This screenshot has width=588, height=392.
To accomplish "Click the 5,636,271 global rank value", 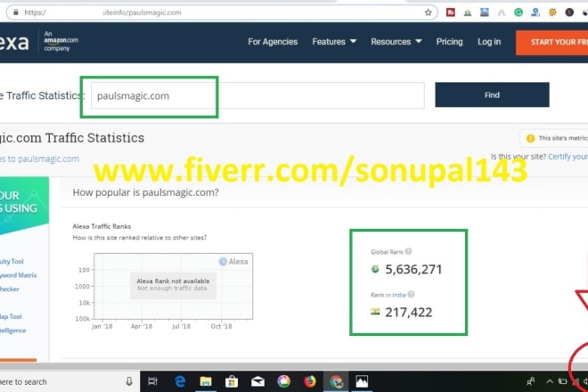I will (413, 269).
